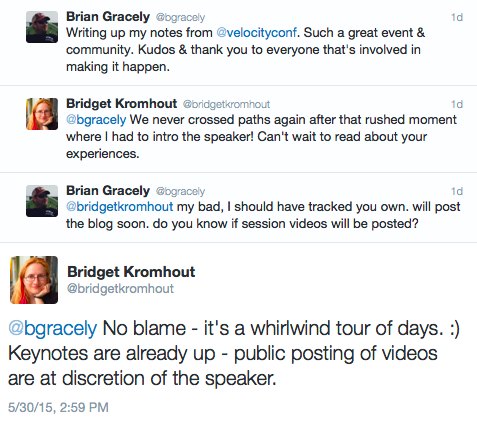This screenshot has width=477, height=428.
Task: Open the 1d timestamp on second tweet
Action: 457,104
